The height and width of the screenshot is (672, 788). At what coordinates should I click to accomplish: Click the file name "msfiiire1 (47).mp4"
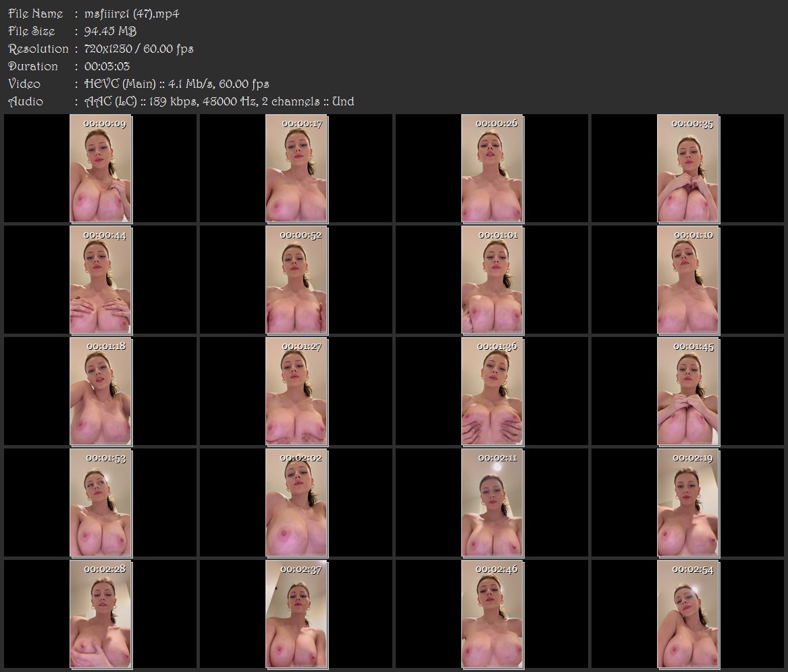click(x=132, y=14)
